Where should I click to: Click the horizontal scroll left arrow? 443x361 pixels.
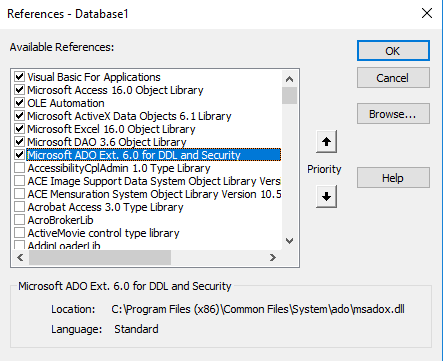tap(20, 257)
